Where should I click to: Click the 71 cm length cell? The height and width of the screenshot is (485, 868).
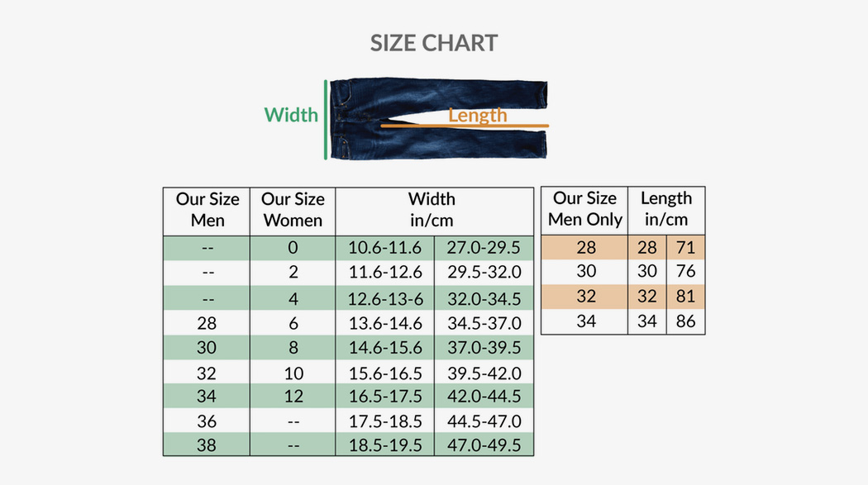686,247
